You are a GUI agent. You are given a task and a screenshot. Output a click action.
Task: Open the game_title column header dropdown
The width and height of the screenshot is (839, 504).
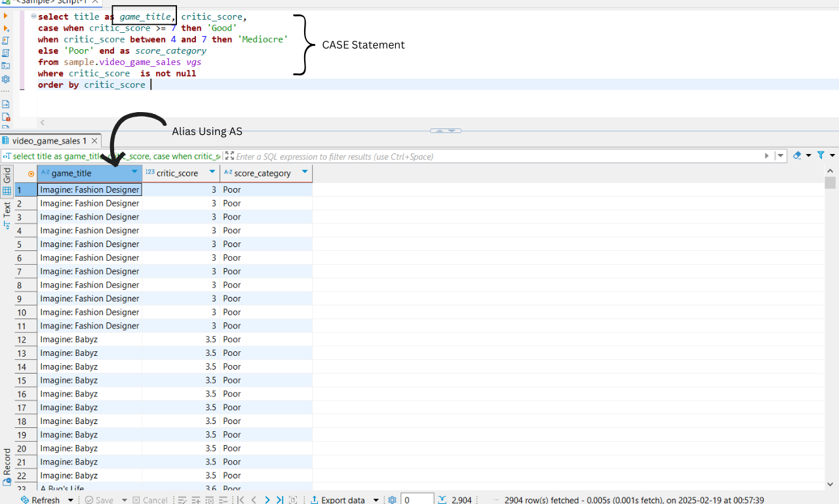point(134,173)
